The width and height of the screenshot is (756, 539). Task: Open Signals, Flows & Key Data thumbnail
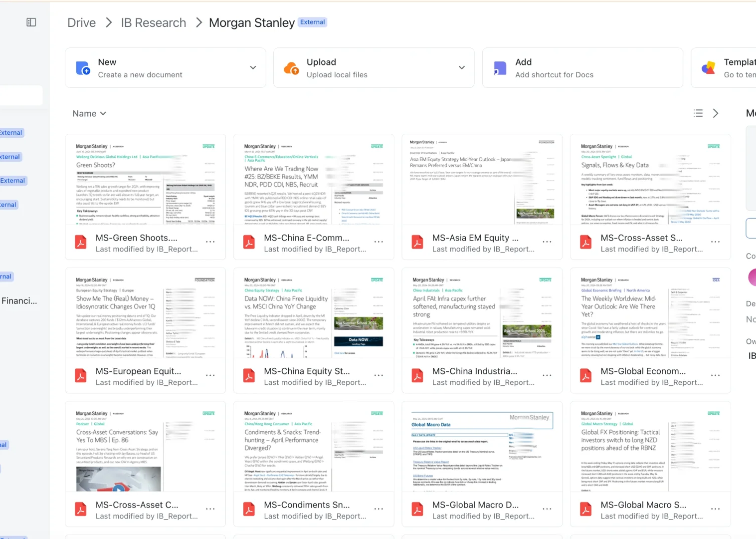[x=651, y=180]
